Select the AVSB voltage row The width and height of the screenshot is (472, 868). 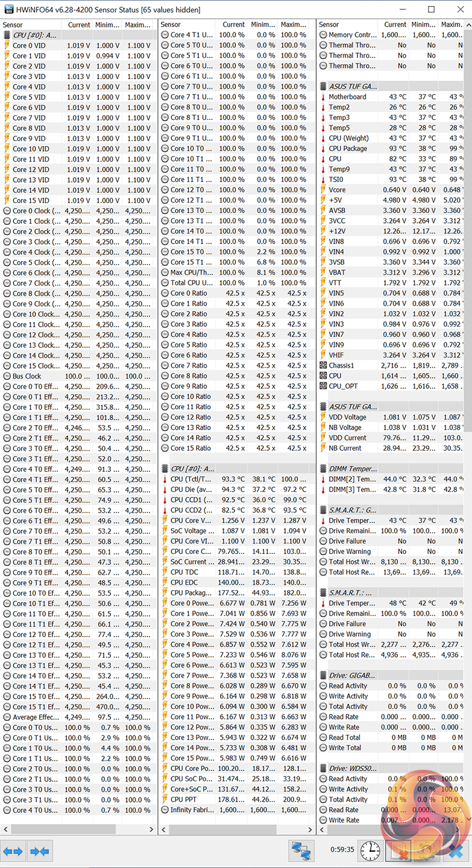coord(389,211)
